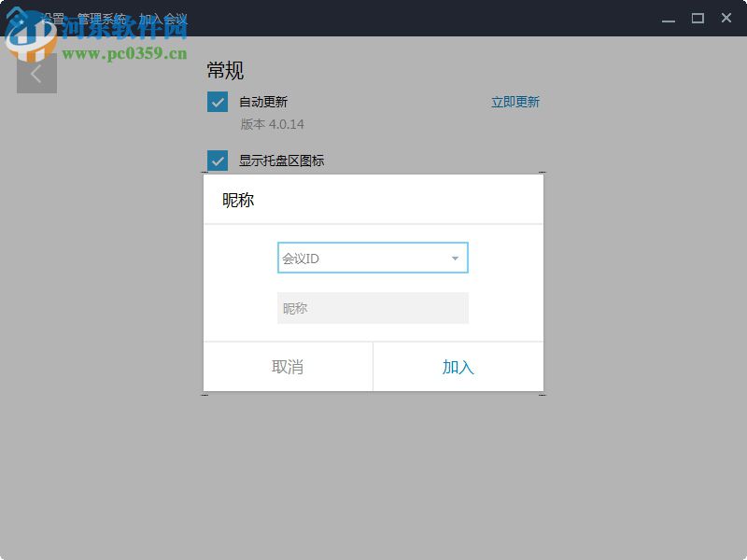Click the 立即更新 (Update Now) link

pos(516,102)
